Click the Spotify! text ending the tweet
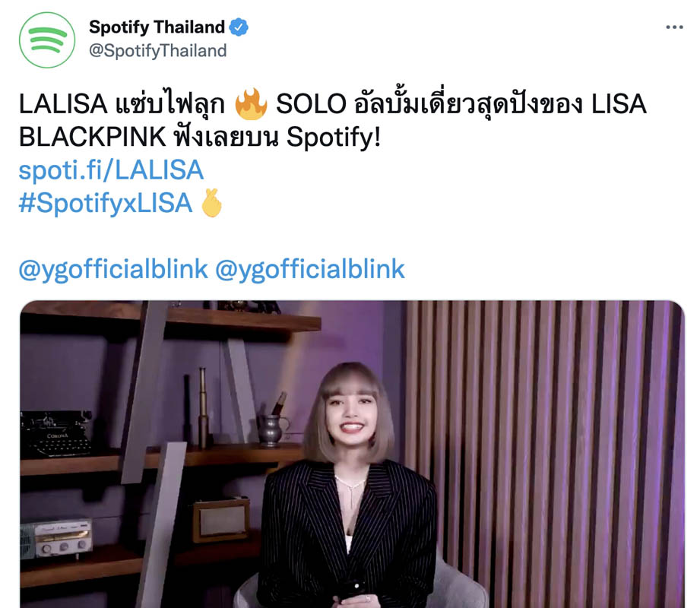 [x=334, y=137]
